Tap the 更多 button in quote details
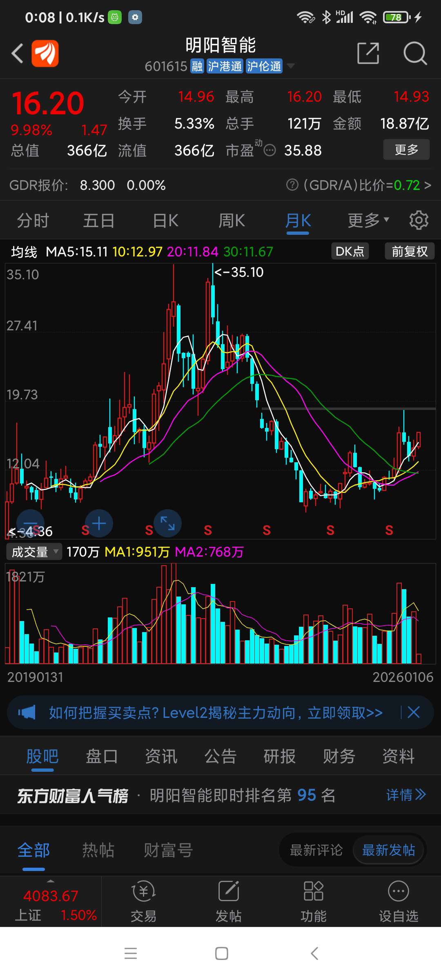441x980 pixels. click(x=406, y=149)
